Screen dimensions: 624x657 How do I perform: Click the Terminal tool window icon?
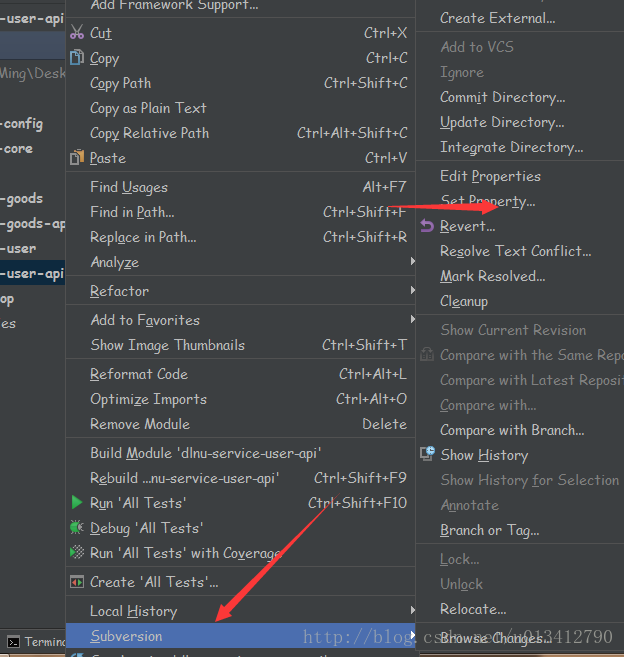coord(13,641)
